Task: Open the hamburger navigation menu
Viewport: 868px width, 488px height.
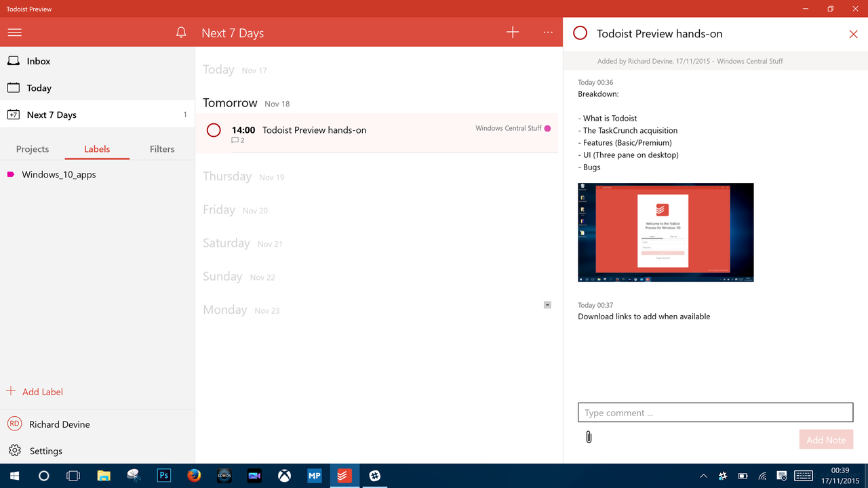Action: pyautogui.click(x=14, y=33)
